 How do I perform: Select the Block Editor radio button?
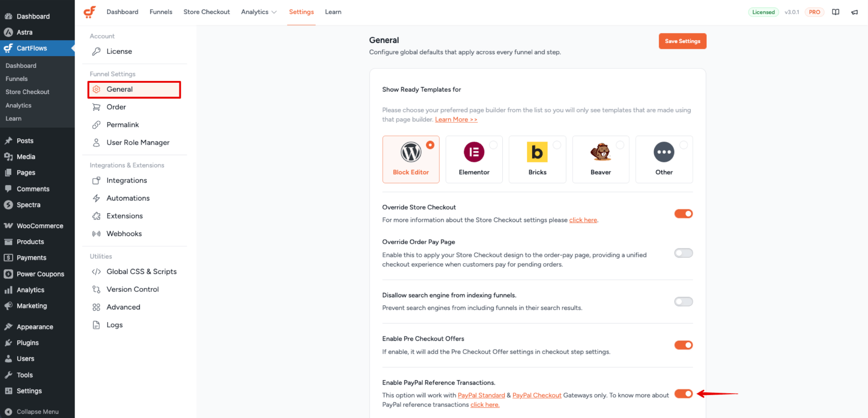coord(430,145)
